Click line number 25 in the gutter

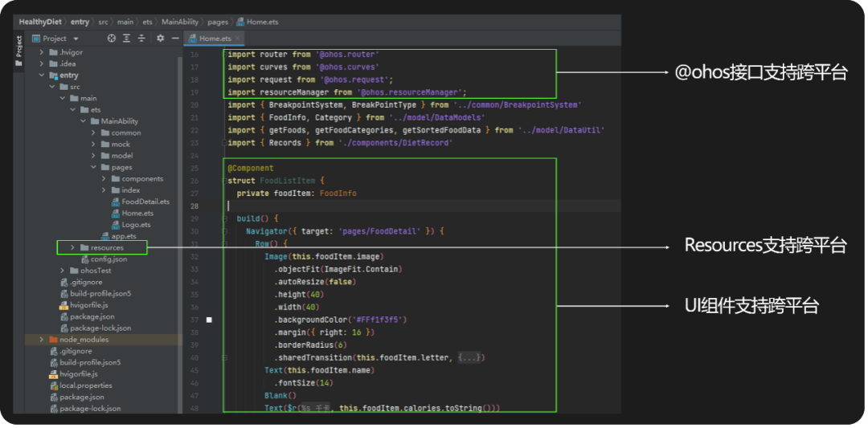click(x=194, y=168)
